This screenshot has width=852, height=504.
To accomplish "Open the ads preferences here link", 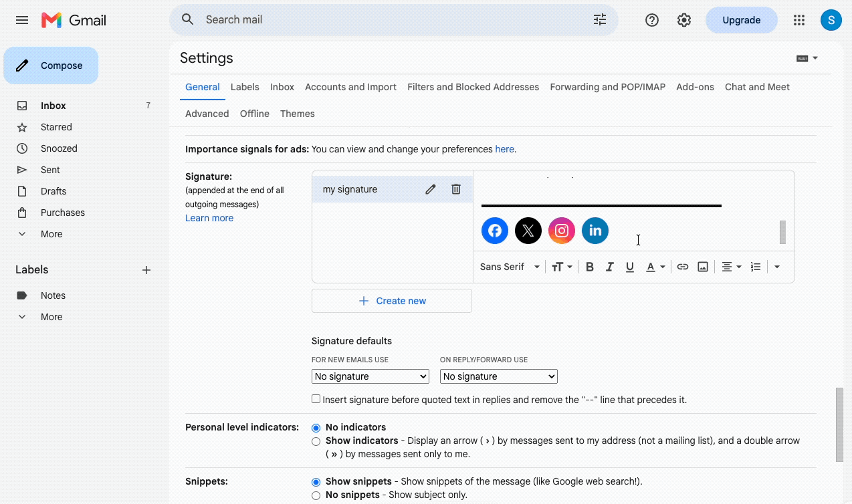I will point(504,149).
